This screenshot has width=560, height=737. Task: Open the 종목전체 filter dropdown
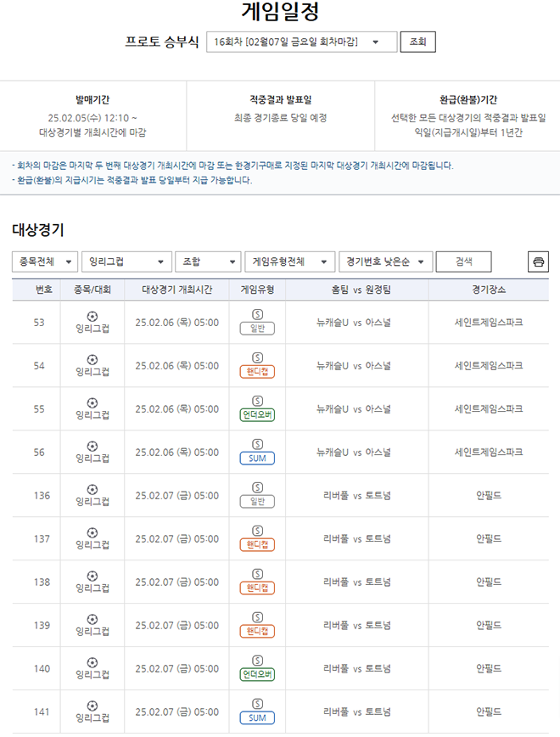43,262
